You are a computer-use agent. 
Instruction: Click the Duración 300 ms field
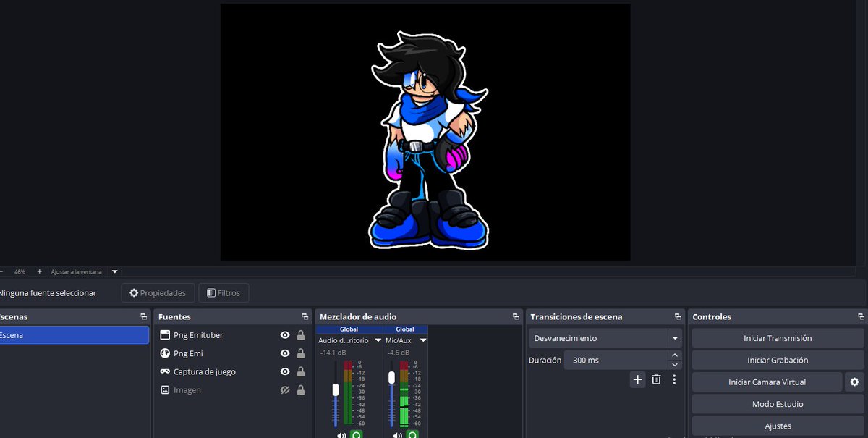[616, 360]
